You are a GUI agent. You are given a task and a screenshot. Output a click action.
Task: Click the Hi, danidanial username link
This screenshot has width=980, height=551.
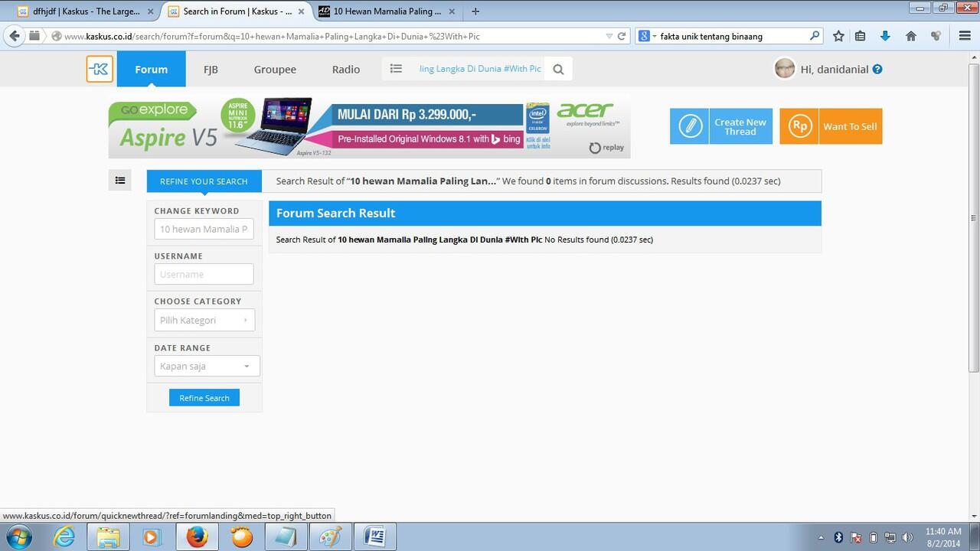click(835, 69)
